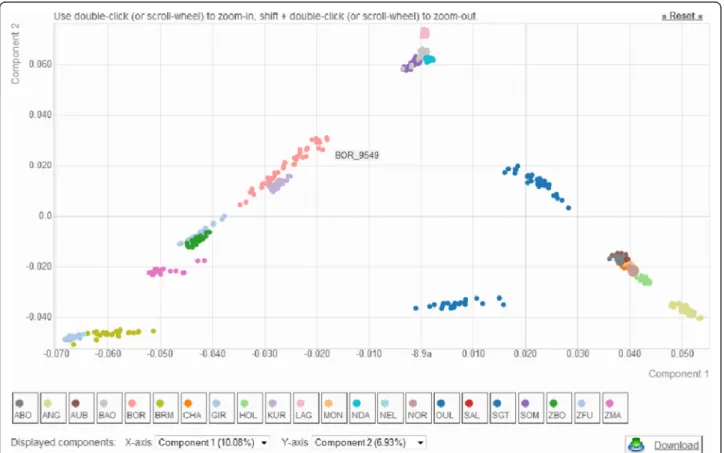This screenshot has width=724, height=453.
Task: Select the SOM legend entry
Action: [531, 408]
